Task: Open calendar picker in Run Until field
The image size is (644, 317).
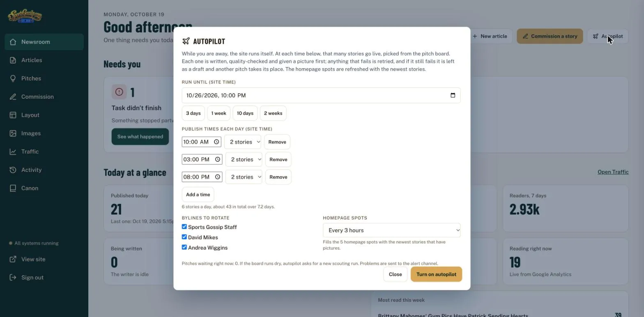Action: (453, 95)
